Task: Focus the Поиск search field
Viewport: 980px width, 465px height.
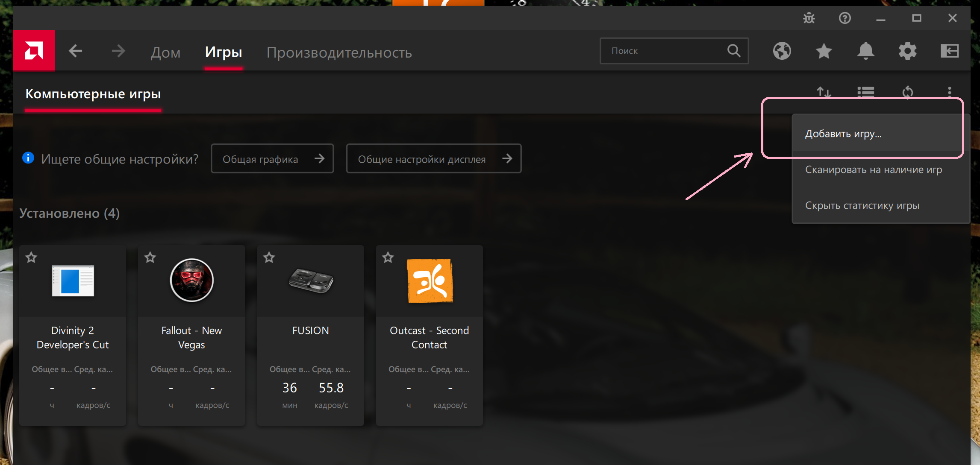Action: pos(674,51)
